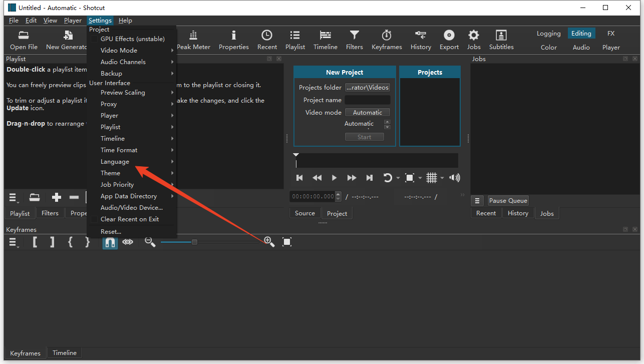Screen dimensions: 644x364
Task: Click the keyframes zoom to fit icon
Action: pyautogui.click(x=286, y=242)
